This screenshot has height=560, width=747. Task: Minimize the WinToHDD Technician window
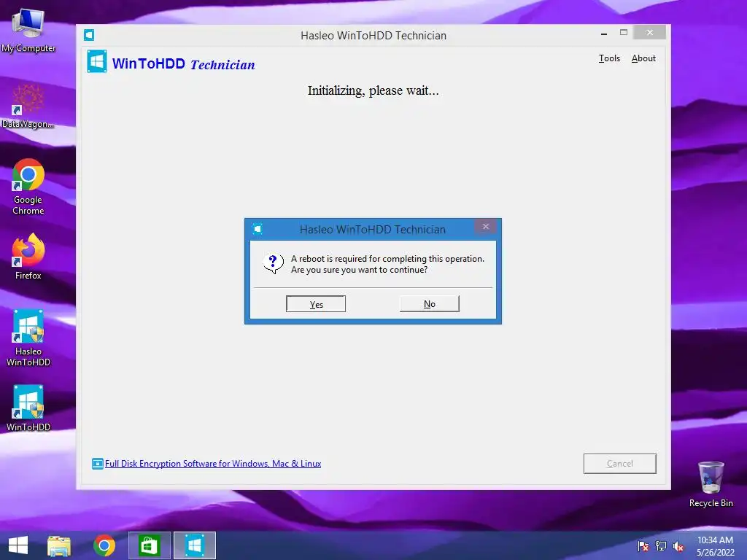(x=603, y=34)
